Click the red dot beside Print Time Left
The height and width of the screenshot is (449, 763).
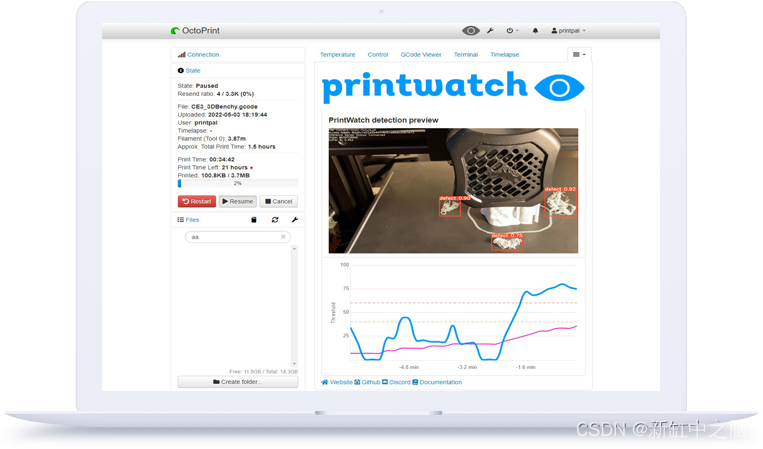[x=252, y=168]
